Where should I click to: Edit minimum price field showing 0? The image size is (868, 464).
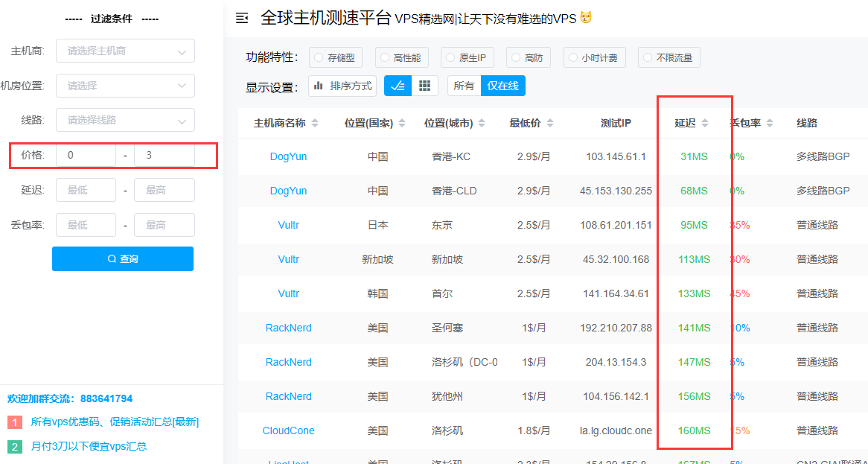[86, 156]
